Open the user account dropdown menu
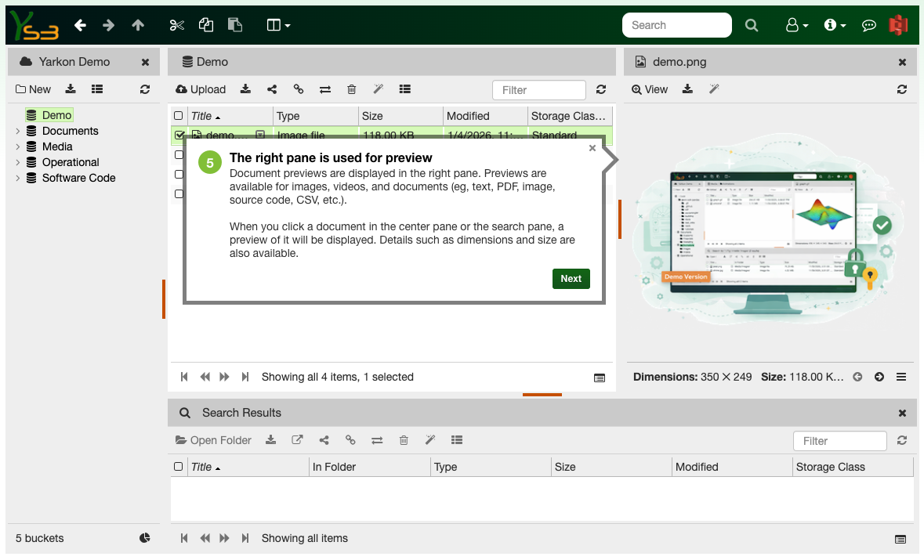This screenshot has height=560, width=924. [796, 25]
